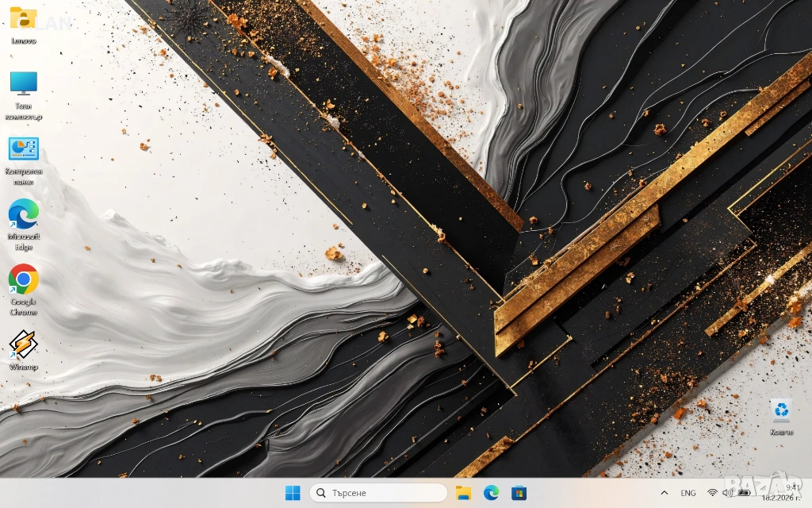Click the battery status icon
Viewport: 812px width, 508px height.
(745, 493)
